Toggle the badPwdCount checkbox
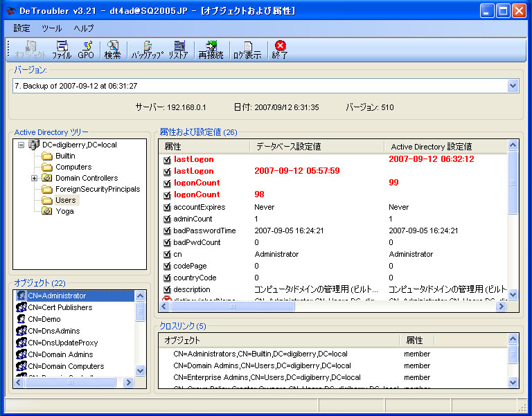Screen dimensions: 532x416 [167, 243]
